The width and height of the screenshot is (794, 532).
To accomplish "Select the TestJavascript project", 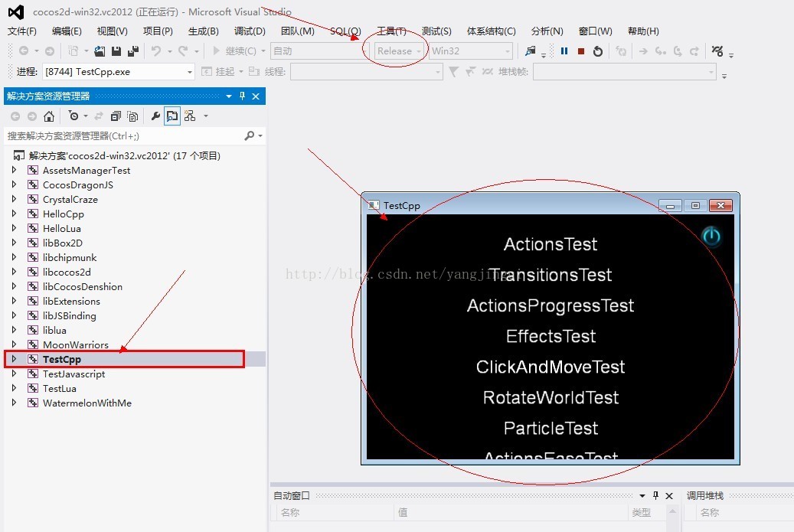I will coord(74,374).
